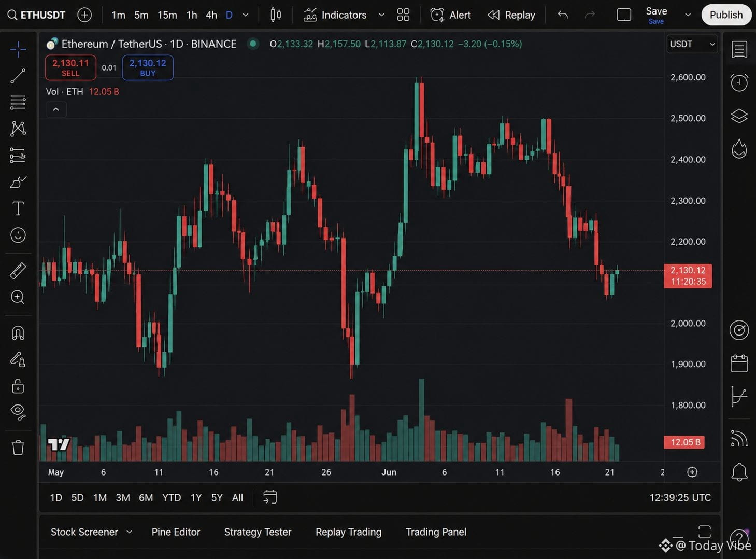The width and height of the screenshot is (756, 559).
Task: Start bar Replay mode
Action: click(511, 15)
